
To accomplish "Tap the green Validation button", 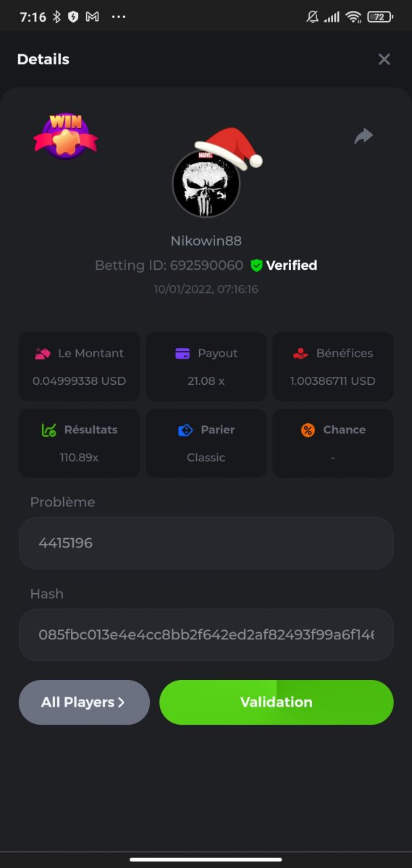I will [x=277, y=702].
